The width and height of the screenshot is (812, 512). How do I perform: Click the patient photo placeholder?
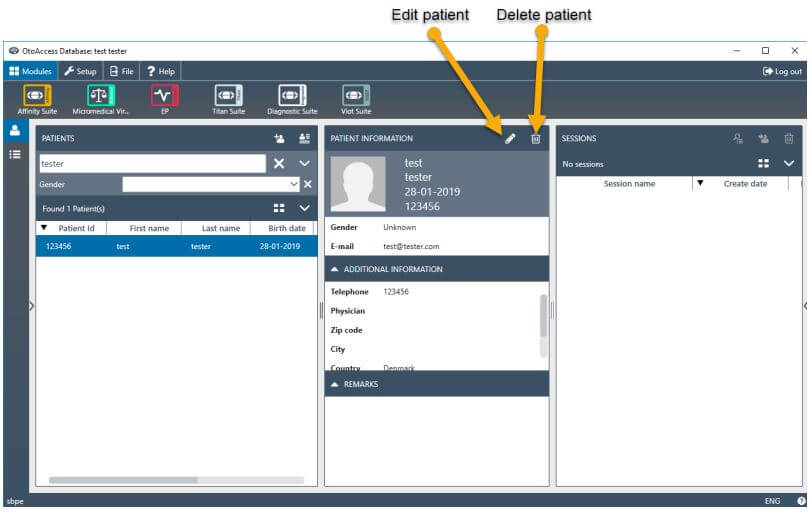pos(358,184)
